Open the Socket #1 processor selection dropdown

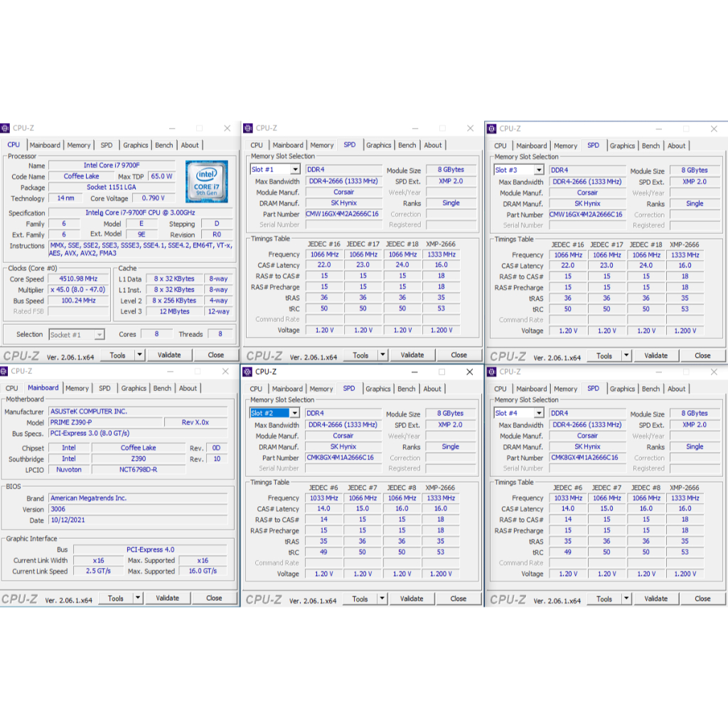click(x=99, y=335)
